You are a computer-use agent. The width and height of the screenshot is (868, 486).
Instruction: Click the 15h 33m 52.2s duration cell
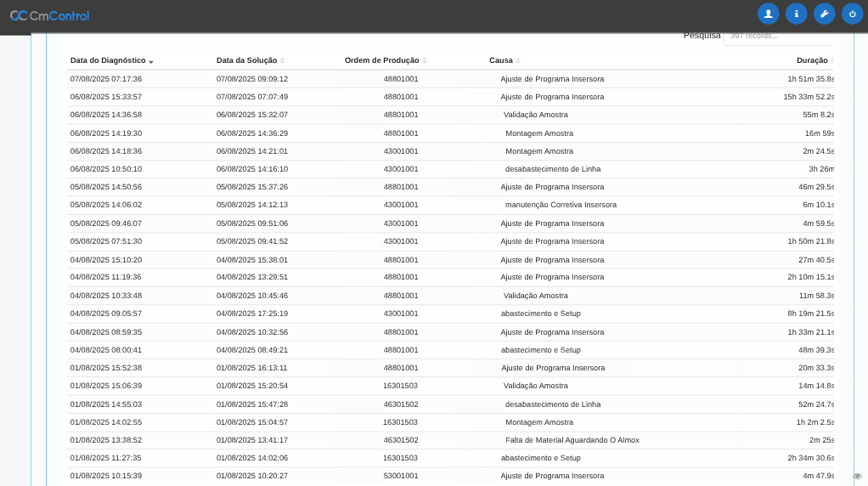(808, 97)
